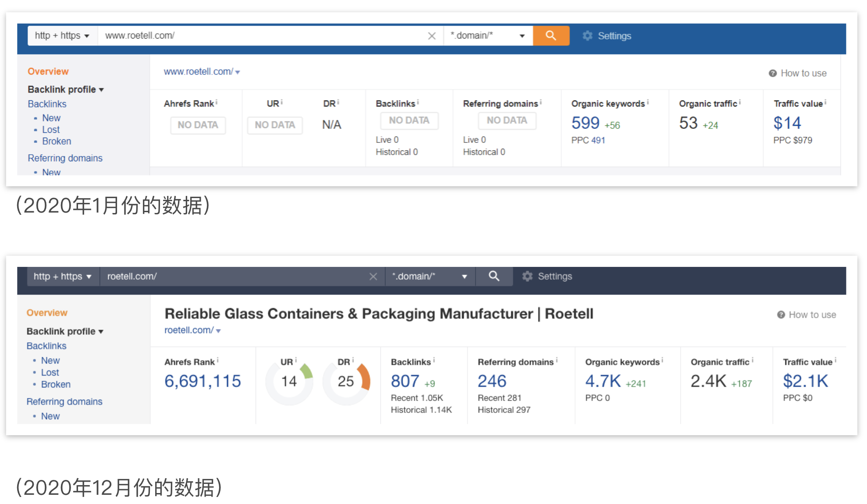The height and width of the screenshot is (504, 867).
Task: Open Backlinks in top sidebar
Action: 47,104
